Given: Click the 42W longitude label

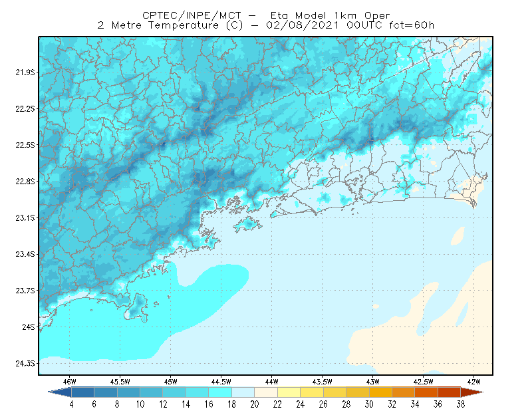Looking at the screenshot, I should [473, 382].
